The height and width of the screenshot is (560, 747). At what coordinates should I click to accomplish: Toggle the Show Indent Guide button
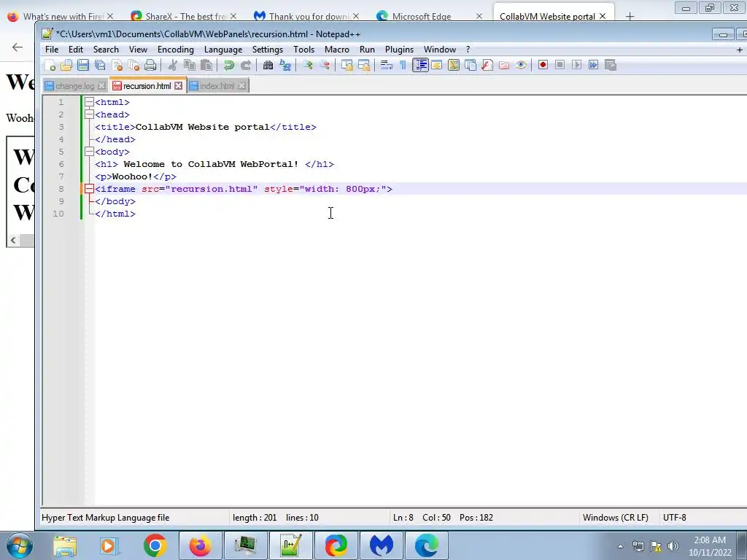pyautogui.click(x=420, y=65)
